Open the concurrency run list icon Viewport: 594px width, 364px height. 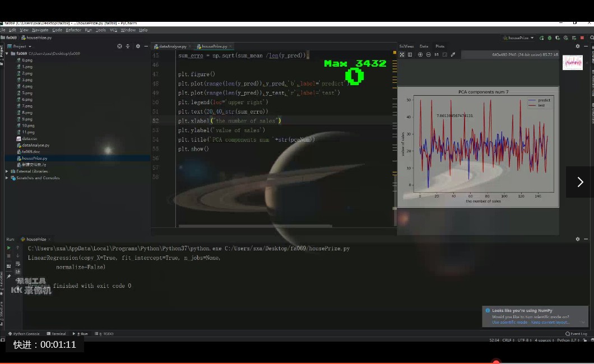pos(574,38)
